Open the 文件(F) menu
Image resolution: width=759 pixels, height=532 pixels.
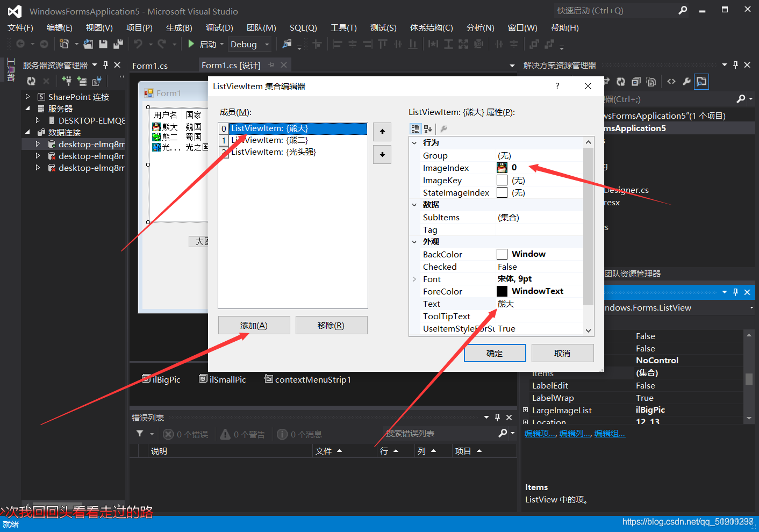pyautogui.click(x=20, y=28)
